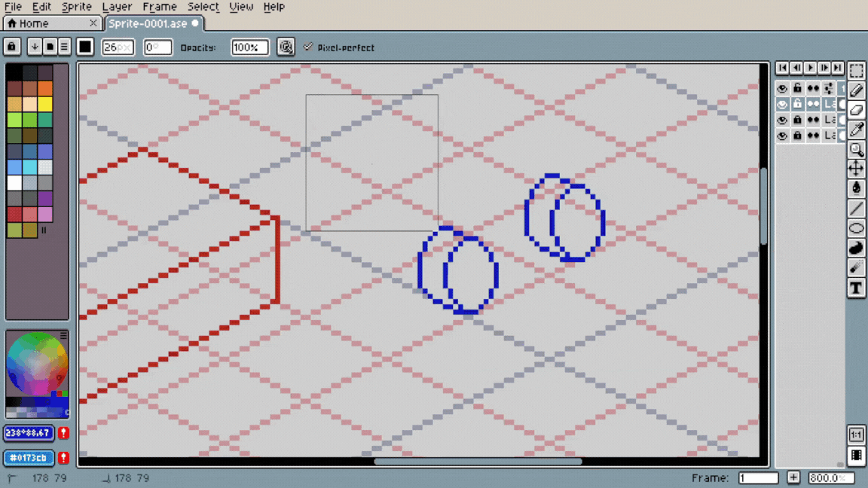Close the Home tab
This screenshot has width=868, height=488.
[x=93, y=23]
